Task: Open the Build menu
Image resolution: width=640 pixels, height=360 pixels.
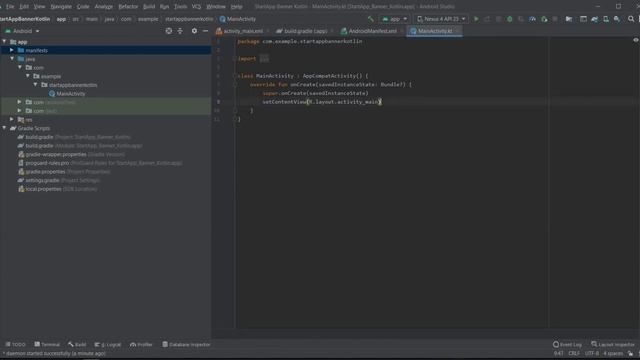Action: click(x=149, y=7)
